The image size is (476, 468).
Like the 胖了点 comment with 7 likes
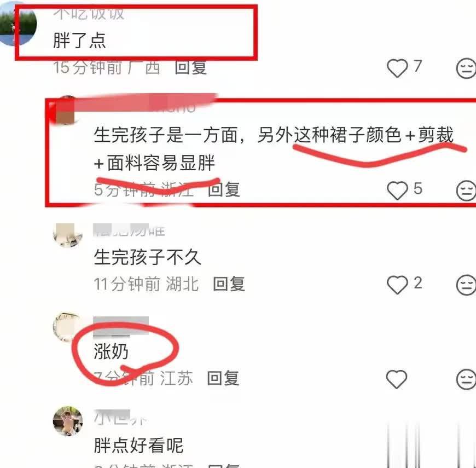tap(397, 68)
